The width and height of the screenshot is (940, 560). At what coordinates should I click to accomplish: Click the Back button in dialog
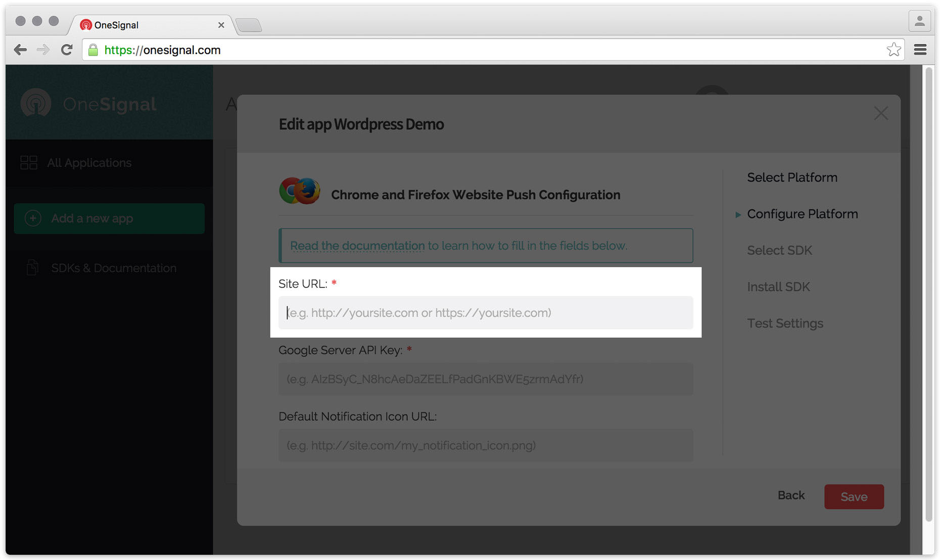click(791, 495)
